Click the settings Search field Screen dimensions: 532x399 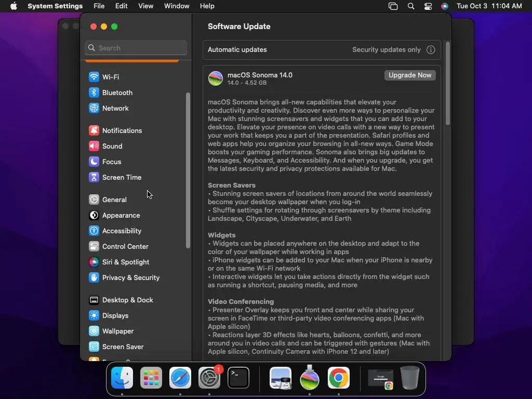tap(136, 48)
